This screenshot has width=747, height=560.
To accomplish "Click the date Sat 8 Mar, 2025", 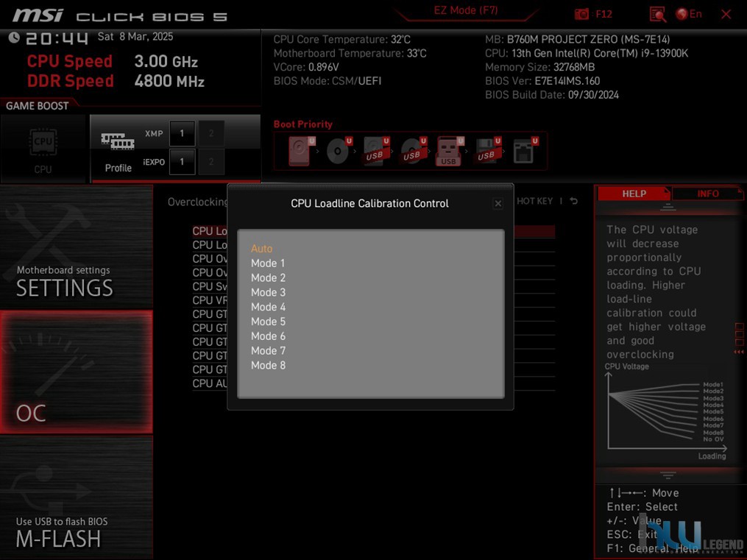I will [x=135, y=37].
